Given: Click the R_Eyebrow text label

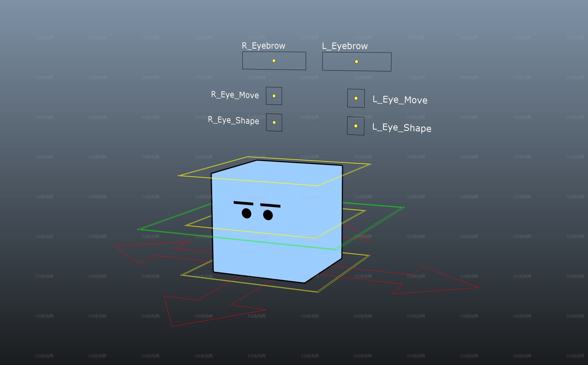Looking at the screenshot, I should (x=263, y=46).
